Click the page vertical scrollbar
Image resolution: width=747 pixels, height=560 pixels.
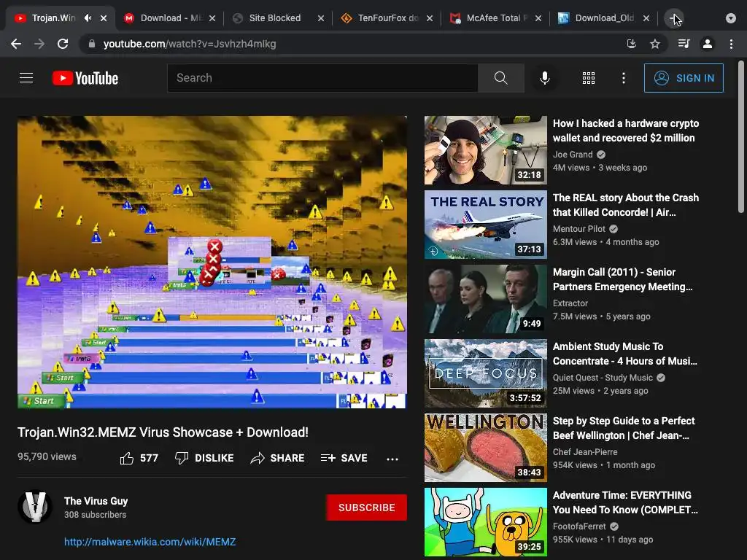point(741,137)
